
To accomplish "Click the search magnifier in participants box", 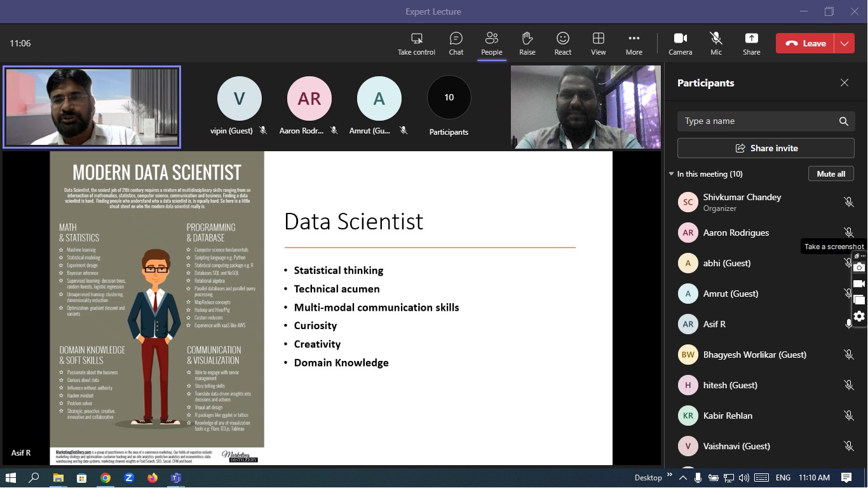I will (x=843, y=121).
